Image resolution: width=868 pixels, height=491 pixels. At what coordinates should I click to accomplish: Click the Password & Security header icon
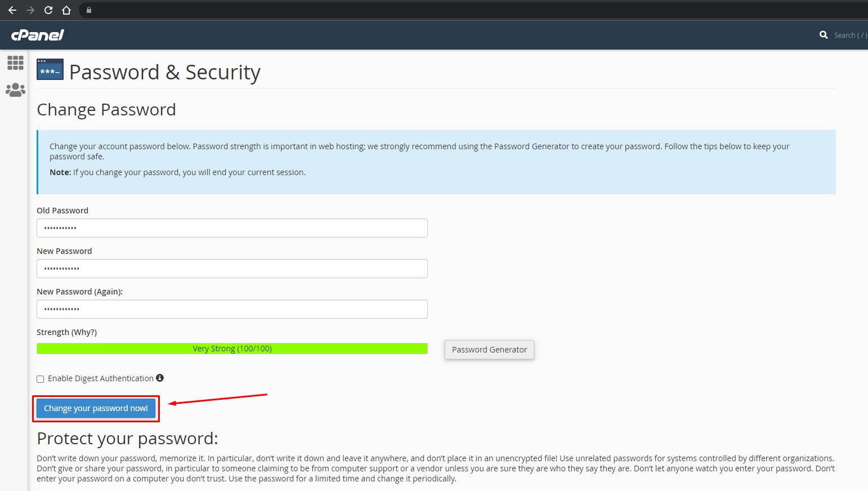(x=50, y=70)
